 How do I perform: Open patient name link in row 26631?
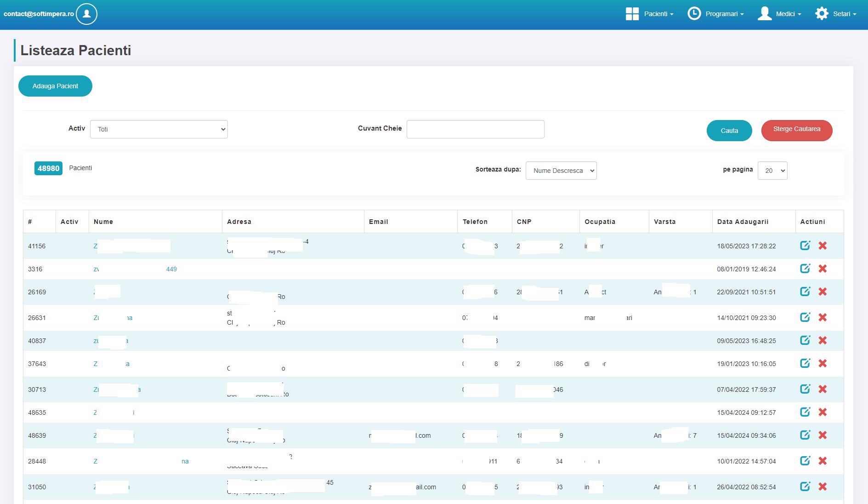113,318
